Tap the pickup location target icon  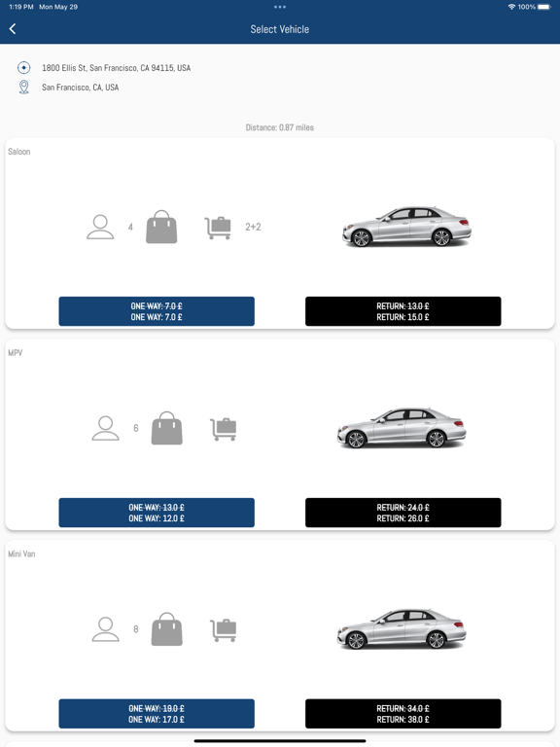pos(23,68)
